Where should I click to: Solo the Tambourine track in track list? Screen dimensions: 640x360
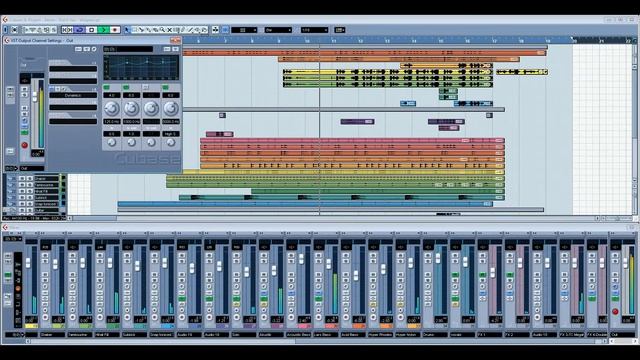(x=29, y=185)
